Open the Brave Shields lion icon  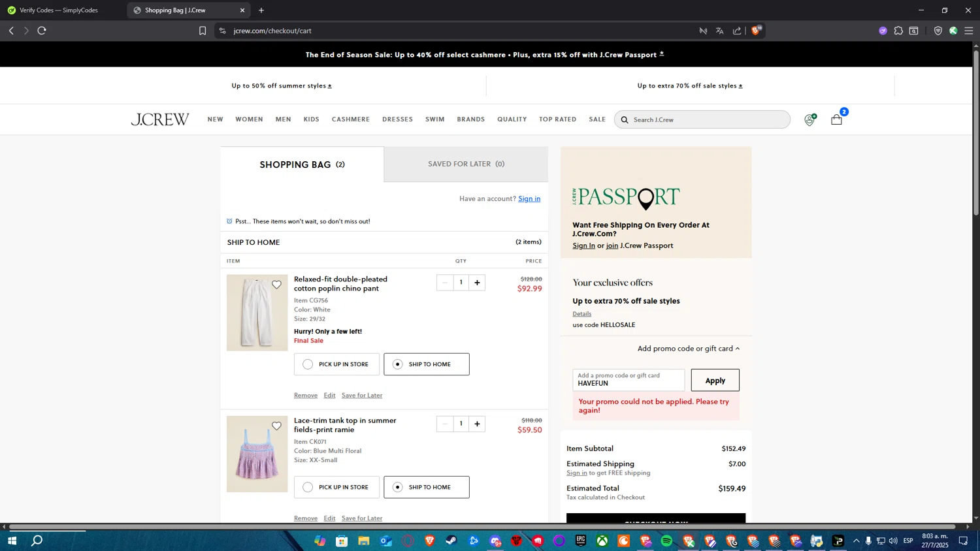756,31
